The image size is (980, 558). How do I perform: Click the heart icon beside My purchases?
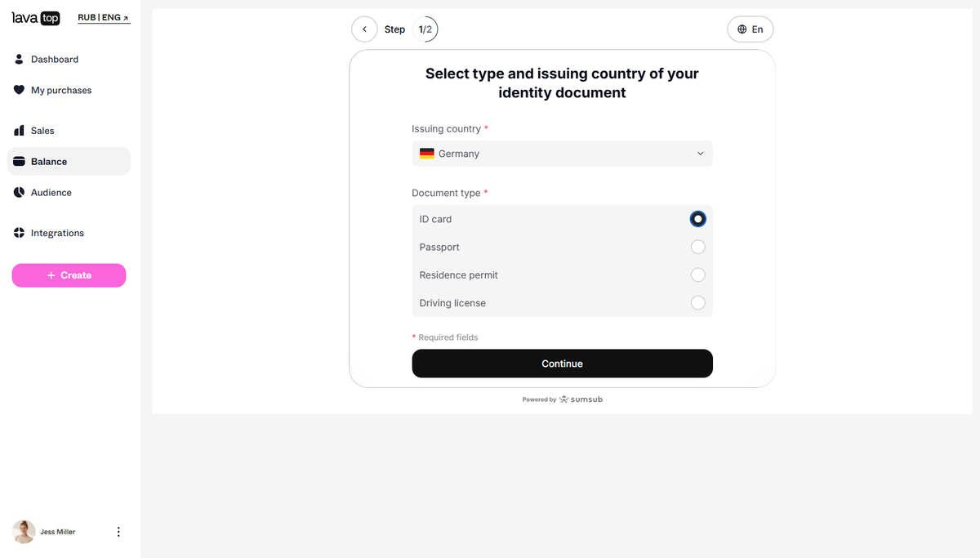click(20, 90)
